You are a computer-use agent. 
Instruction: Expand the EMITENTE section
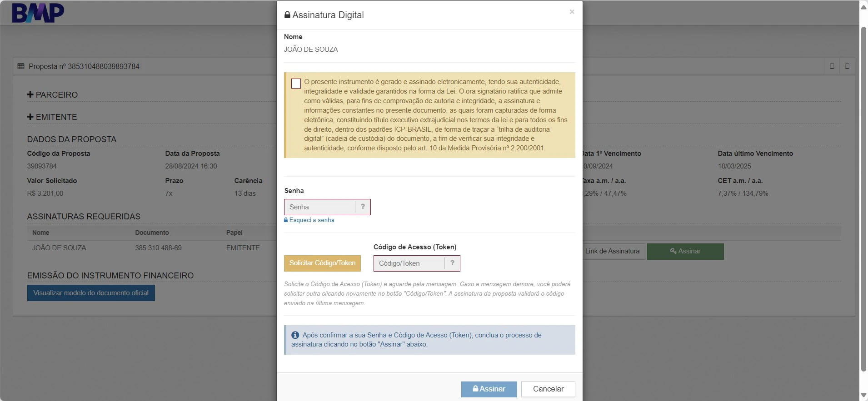point(52,117)
